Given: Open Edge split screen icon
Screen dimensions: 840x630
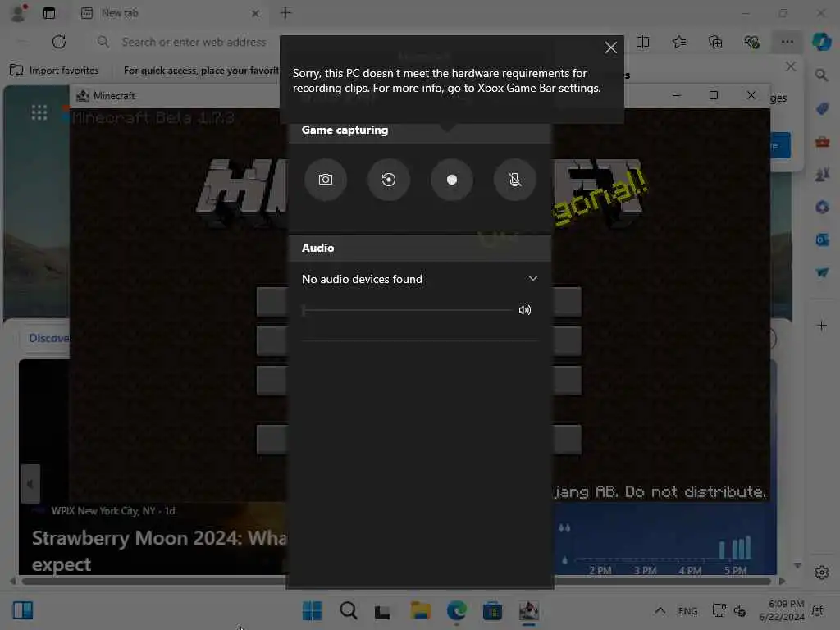Looking at the screenshot, I should point(642,42).
